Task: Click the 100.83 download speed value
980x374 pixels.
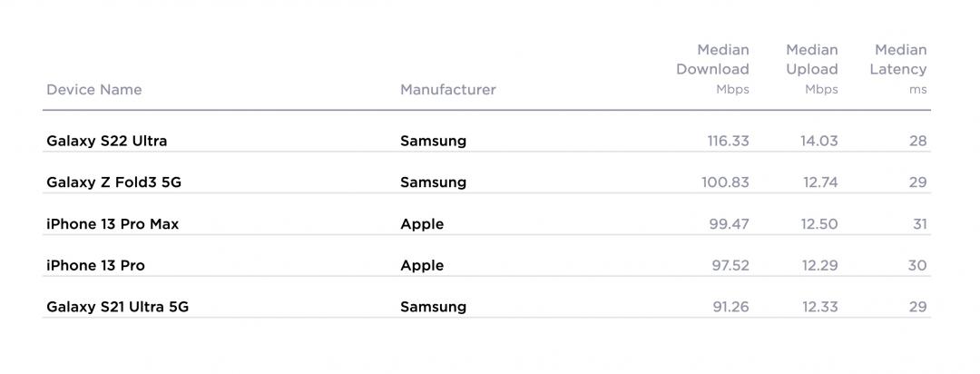Action: click(726, 182)
